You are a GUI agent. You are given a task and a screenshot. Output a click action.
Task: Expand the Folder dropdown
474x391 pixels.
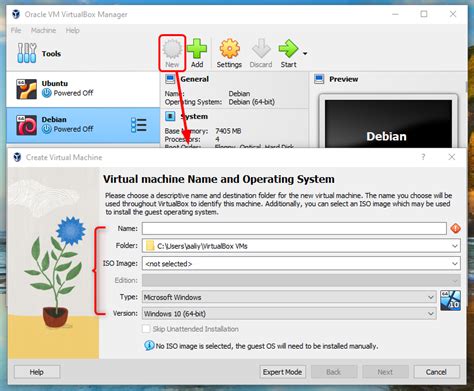(x=455, y=246)
